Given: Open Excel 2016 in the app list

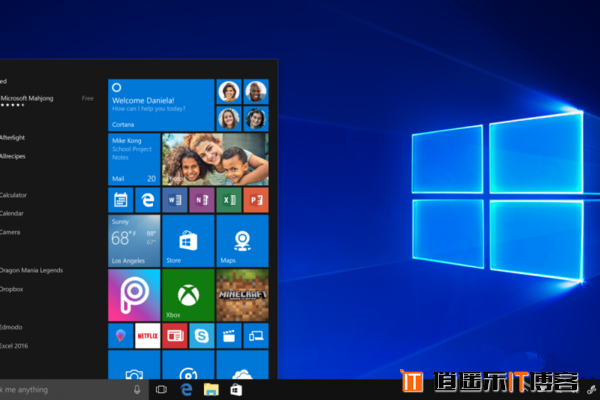Looking at the screenshot, I should click(x=14, y=346).
